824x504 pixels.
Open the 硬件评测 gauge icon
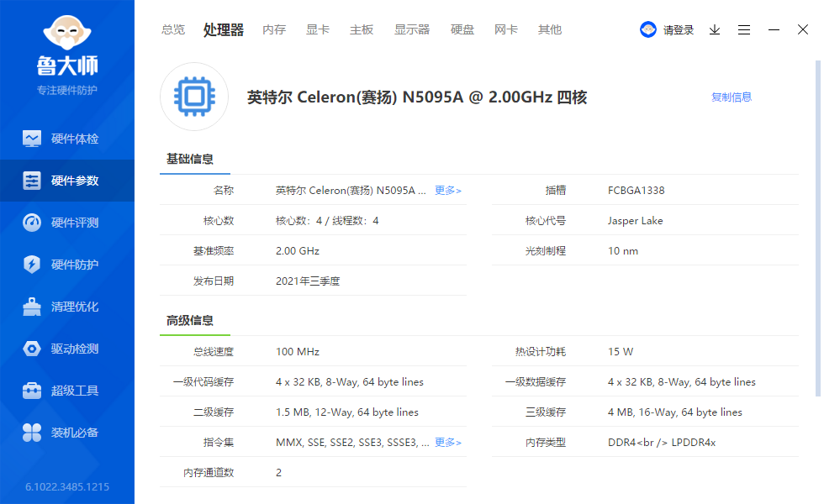[32, 223]
